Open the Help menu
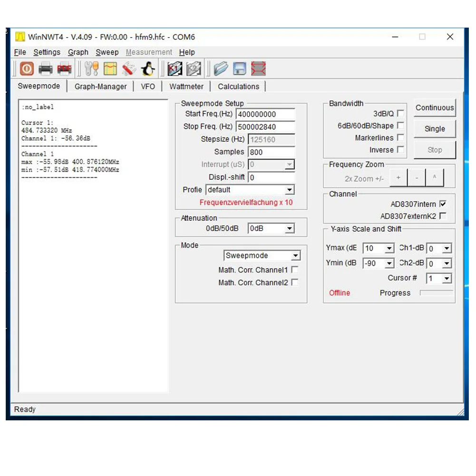 coord(187,52)
